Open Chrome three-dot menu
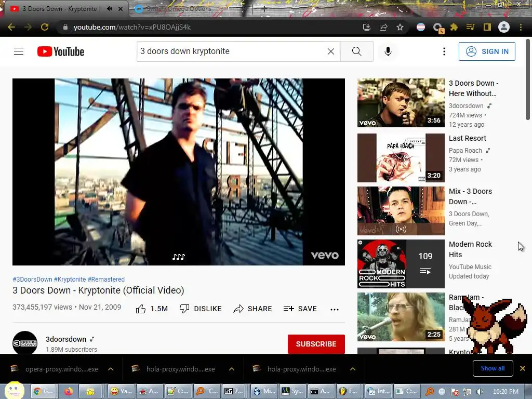Screen dimensions: 532x399 pyautogui.click(x=521, y=27)
